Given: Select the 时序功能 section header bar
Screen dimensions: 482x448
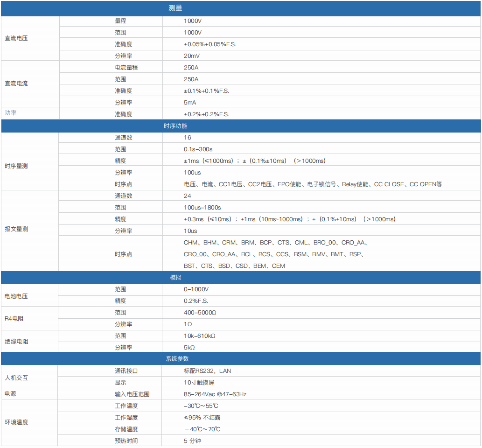Looking at the screenshot, I should [175, 126].
